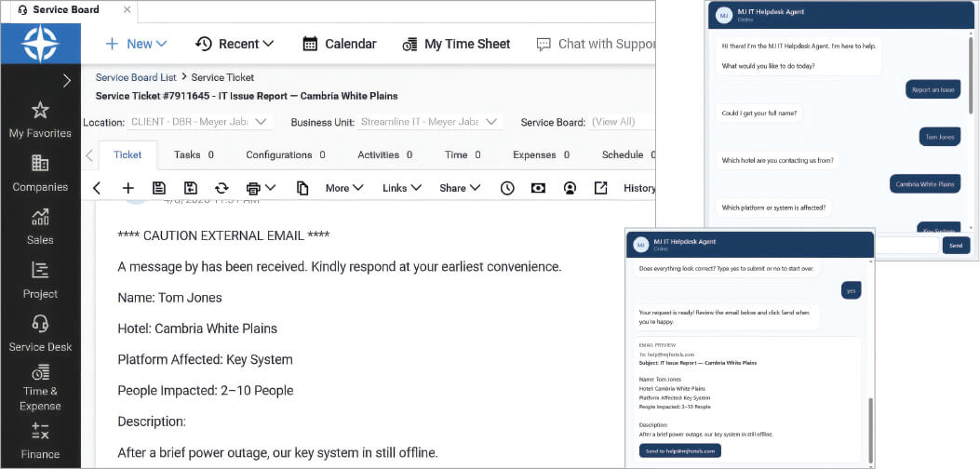Viewport: 980px width, 469px height.
Task: Open the Project sidebar module
Action: point(40,279)
